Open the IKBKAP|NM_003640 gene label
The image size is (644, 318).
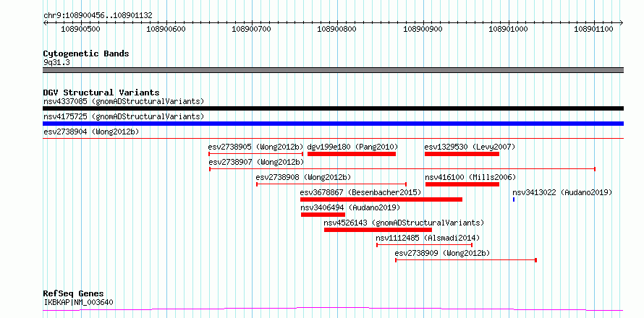coord(78,303)
